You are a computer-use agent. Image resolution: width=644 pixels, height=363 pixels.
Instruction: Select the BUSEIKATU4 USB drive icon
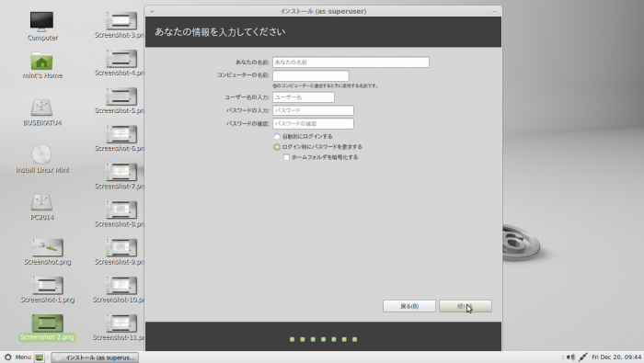(41, 108)
